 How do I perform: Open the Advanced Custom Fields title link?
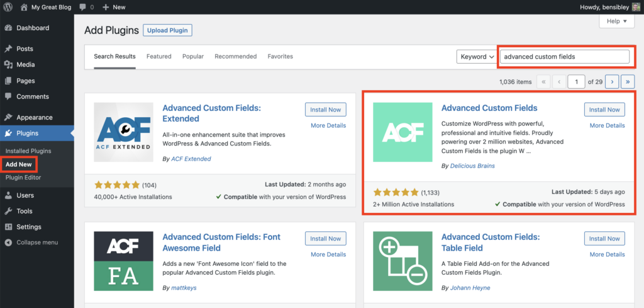489,108
